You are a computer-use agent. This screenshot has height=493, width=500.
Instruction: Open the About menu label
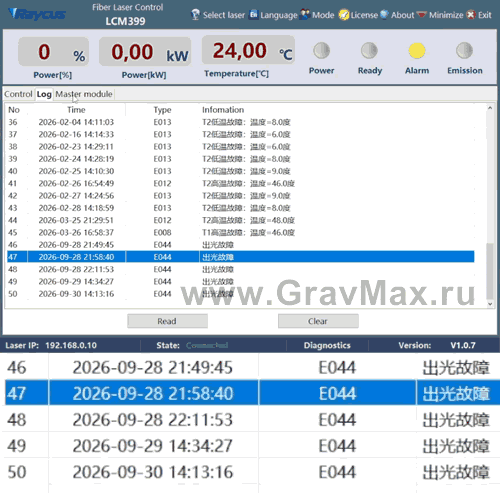tap(402, 15)
